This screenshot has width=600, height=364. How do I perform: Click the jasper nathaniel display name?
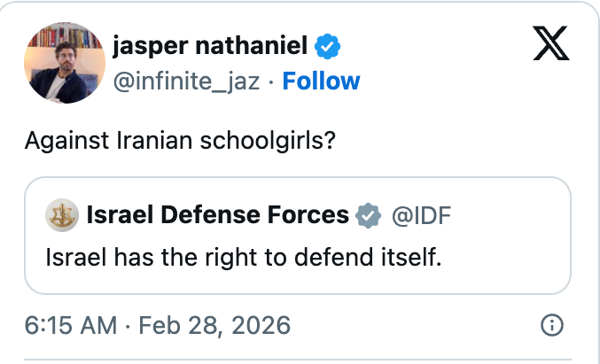click(x=212, y=45)
